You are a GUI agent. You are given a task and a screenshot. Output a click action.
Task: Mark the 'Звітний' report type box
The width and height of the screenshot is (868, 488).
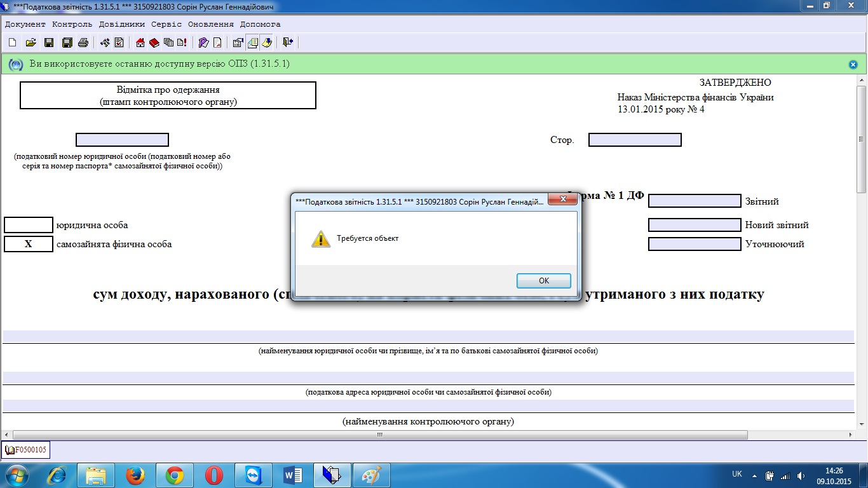coord(694,201)
